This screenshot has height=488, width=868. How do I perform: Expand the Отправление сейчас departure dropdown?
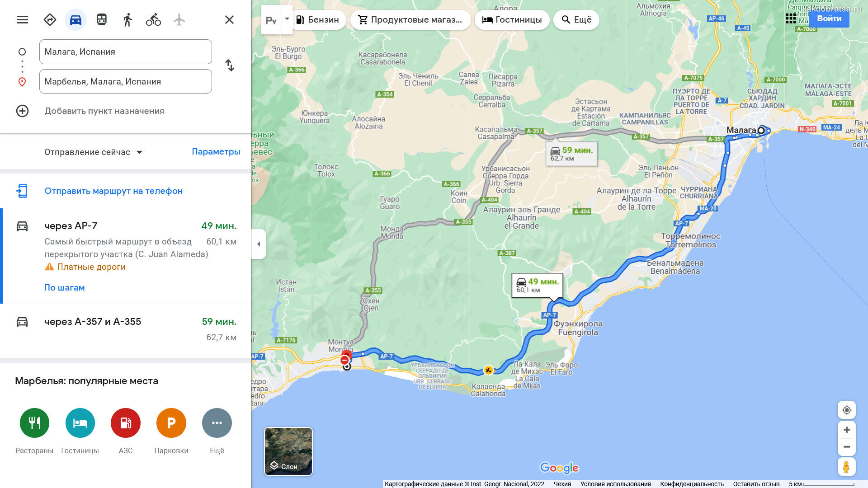click(x=94, y=152)
